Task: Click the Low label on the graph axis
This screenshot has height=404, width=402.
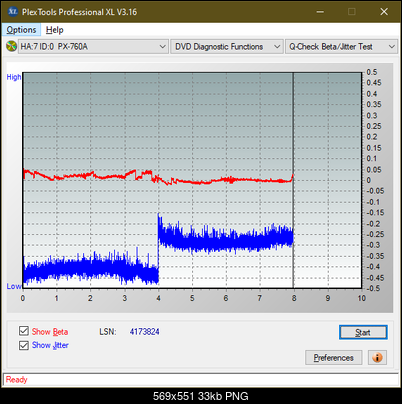Action: pos(14,286)
